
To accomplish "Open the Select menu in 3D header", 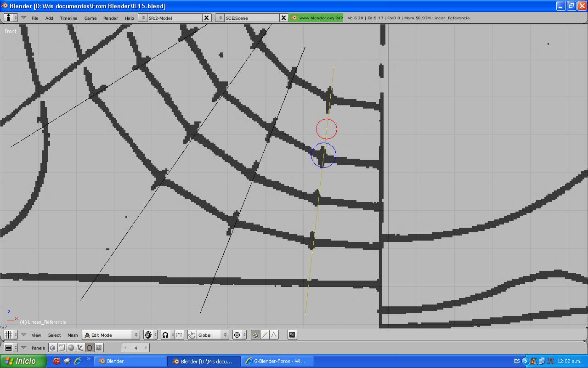I will (54, 335).
